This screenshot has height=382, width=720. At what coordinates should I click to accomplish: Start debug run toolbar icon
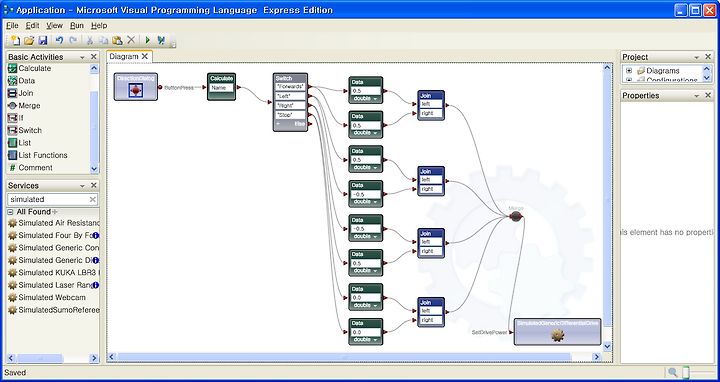pos(161,40)
